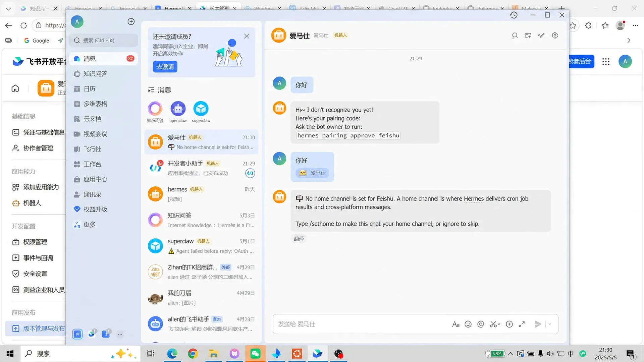Open 权益升级 in sidebar
644x362 pixels.
[x=104, y=209]
